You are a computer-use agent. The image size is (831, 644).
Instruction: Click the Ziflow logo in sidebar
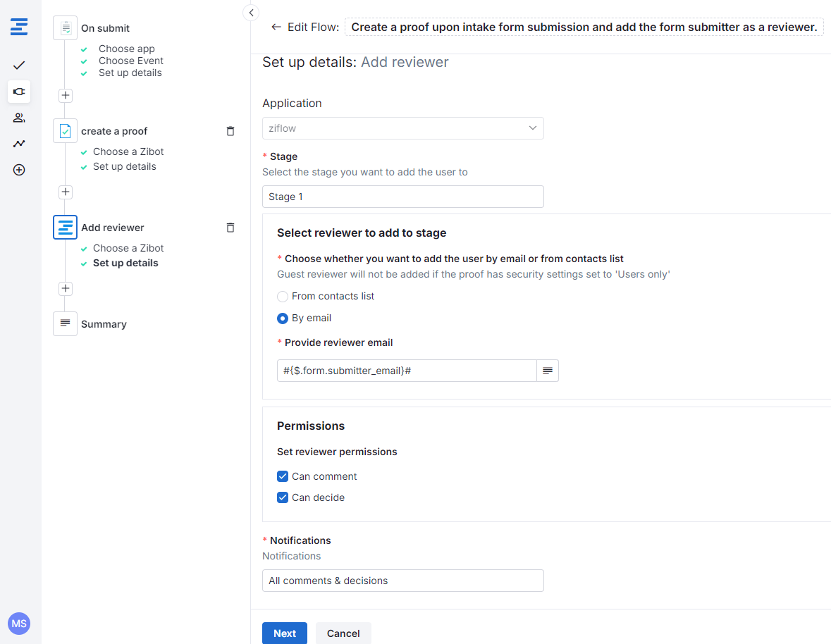pyautogui.click(x=19, y=27)
